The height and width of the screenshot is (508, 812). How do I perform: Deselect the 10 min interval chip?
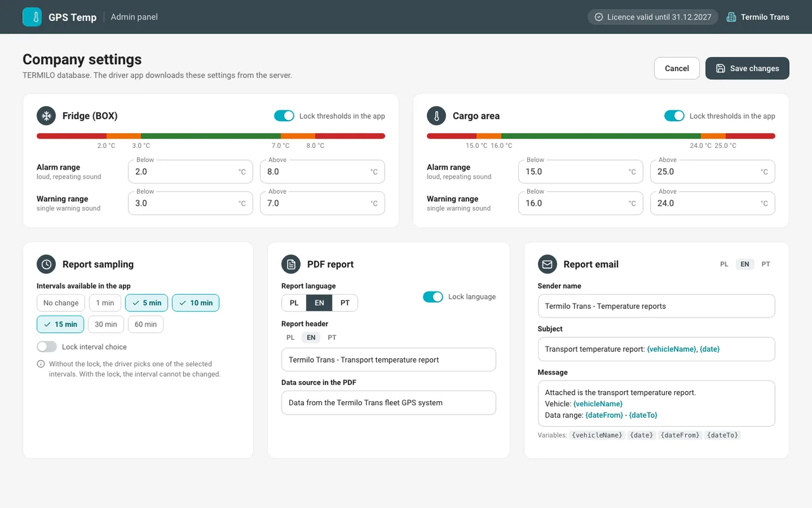195,303
